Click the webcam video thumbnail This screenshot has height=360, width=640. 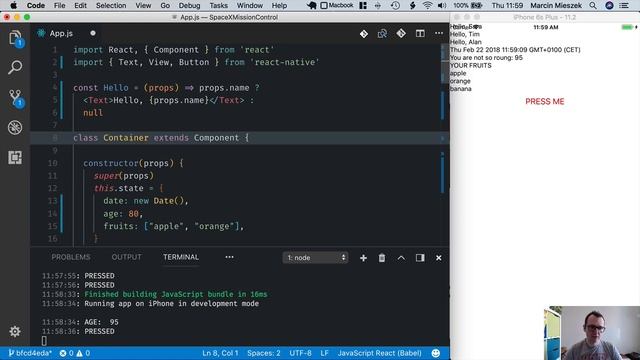592,333
